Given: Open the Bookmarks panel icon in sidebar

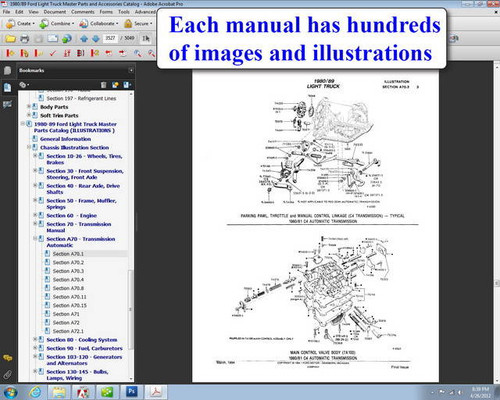Looking at the screenshot, I should [7, 88].
